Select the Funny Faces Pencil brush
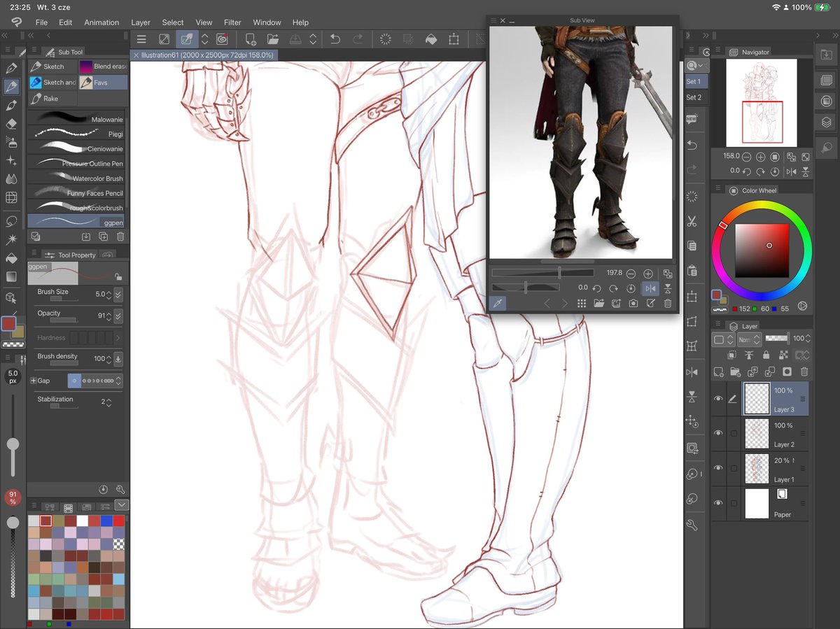840x629 pixels. point(76,193)
